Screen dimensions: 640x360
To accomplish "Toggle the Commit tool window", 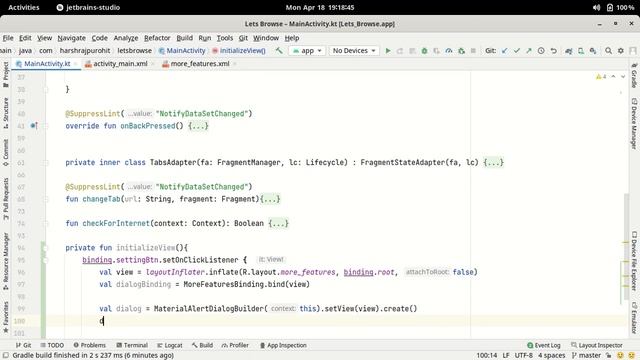I will (6, 153).
